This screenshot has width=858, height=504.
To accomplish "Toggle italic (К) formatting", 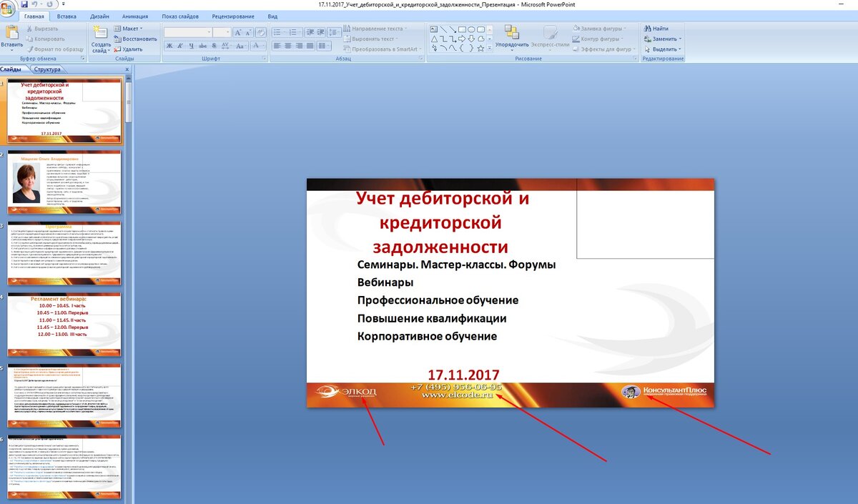I will [x=180, y=46].
